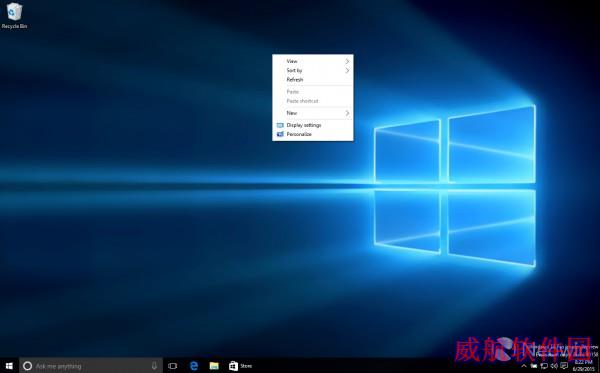Click the Ask me anything search box
600x373 pixels.
point(91,366)
